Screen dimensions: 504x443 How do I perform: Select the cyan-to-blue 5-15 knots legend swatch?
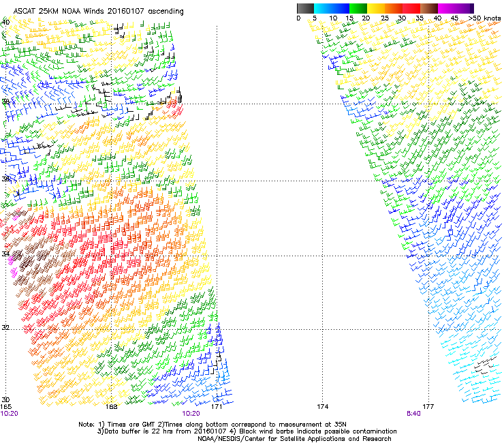pos(332,8)
